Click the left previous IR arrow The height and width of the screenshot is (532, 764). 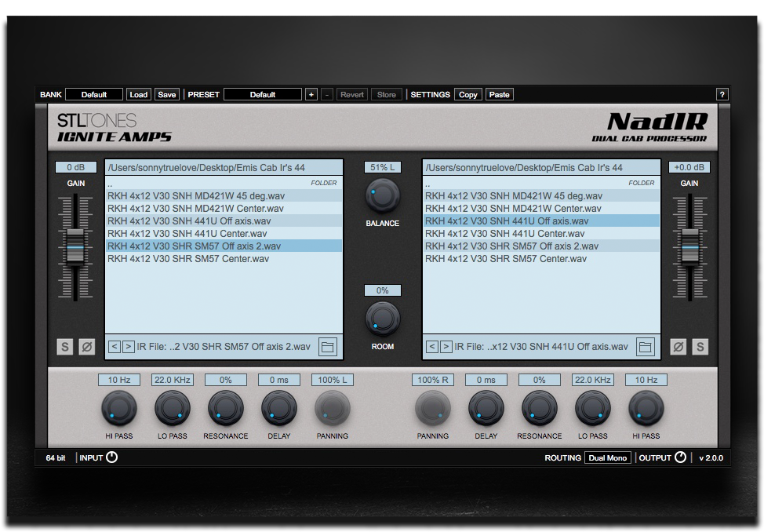point(115,347)
